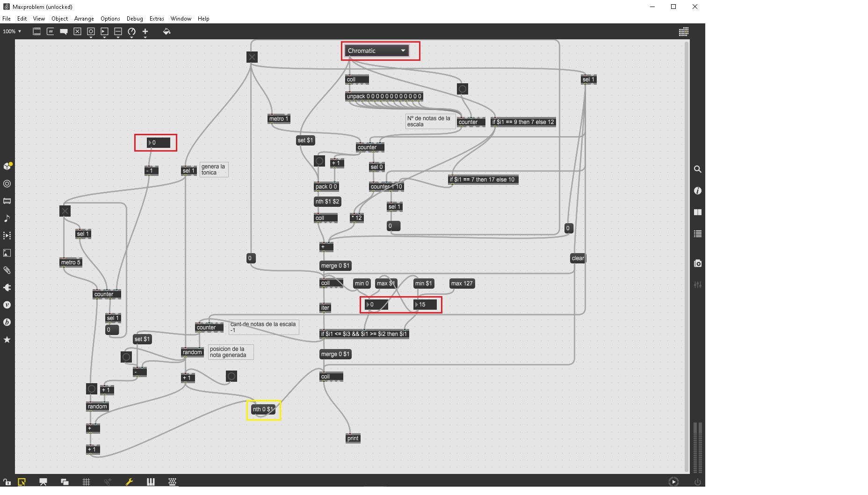Screen dimensions: 868x495
Task: Open the File menu
Action: point(7,19)
